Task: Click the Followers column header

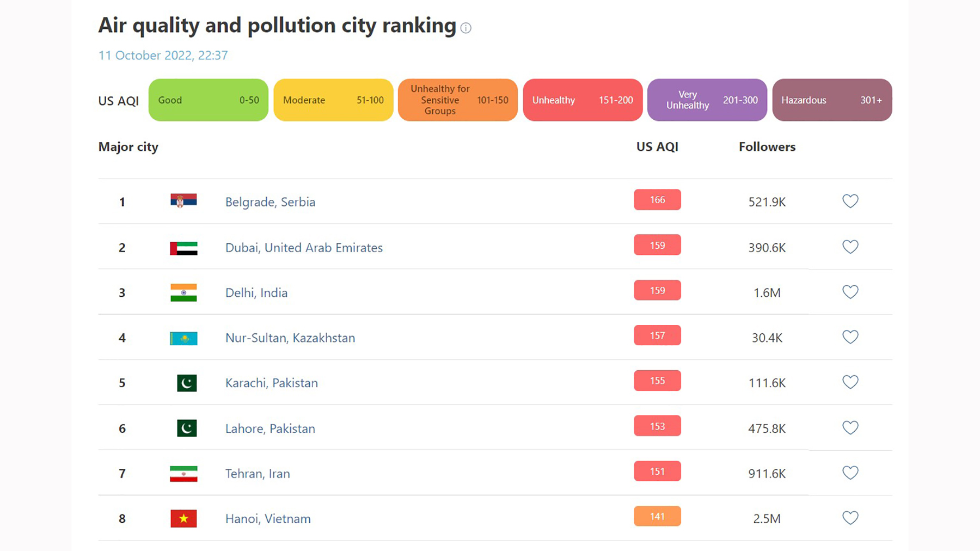Action: click(767, 147)
